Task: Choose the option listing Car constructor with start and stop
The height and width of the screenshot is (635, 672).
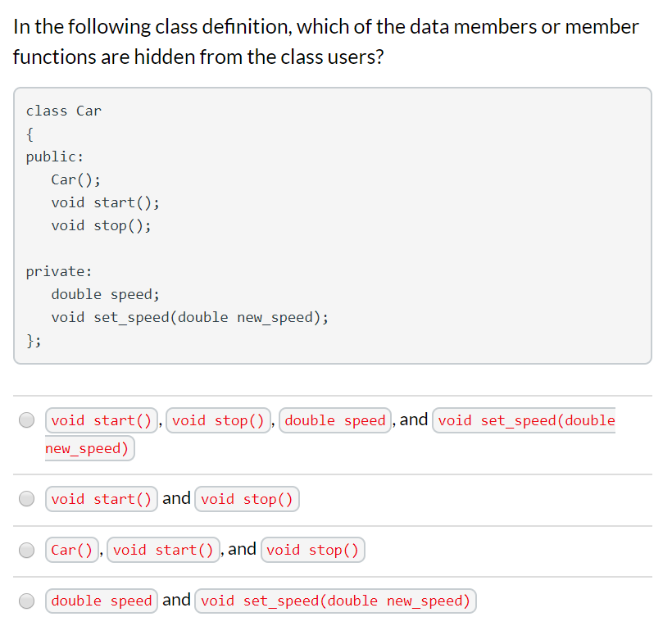Action: click(x=26, y=550)
